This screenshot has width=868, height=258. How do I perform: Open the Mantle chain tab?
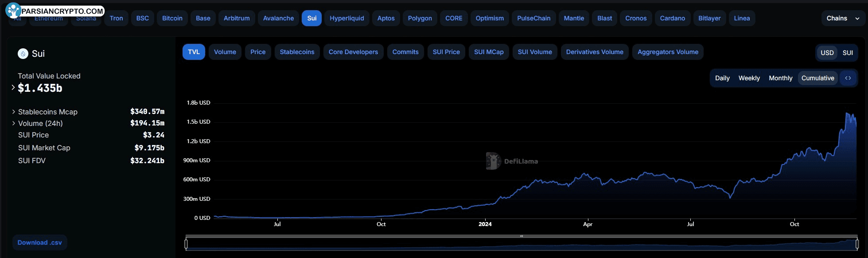tap(574, 18)
